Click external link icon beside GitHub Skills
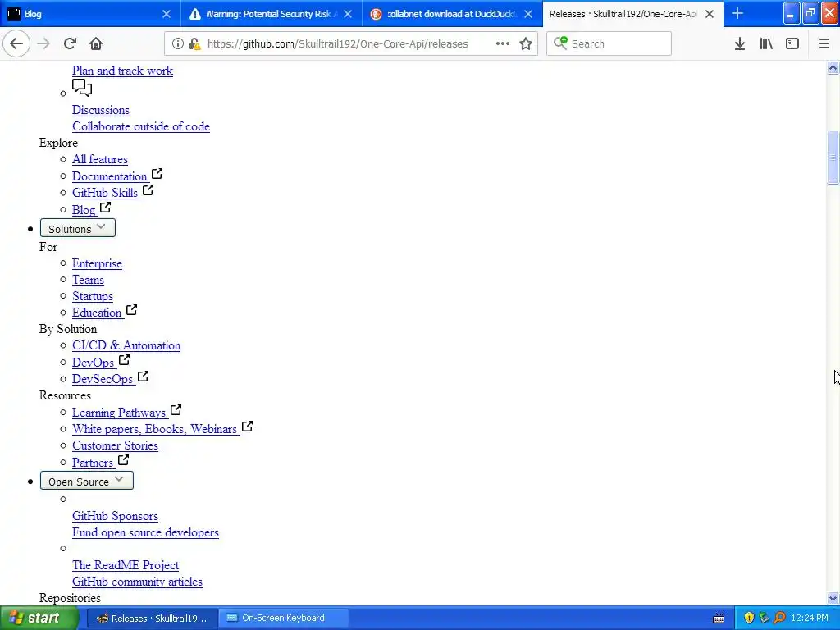This screenshot has height=630, width=840. coord(148,190)
